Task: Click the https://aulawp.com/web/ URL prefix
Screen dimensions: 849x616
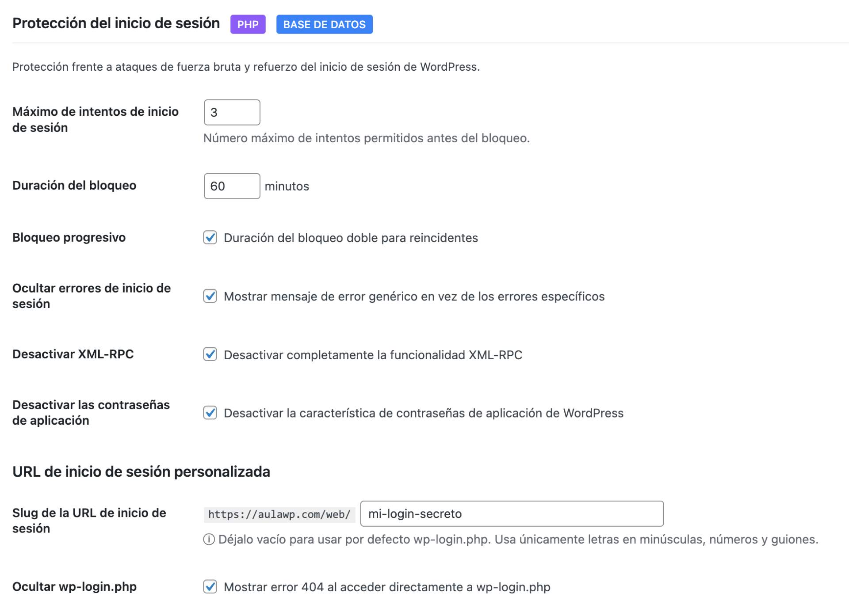Action: 279,514
